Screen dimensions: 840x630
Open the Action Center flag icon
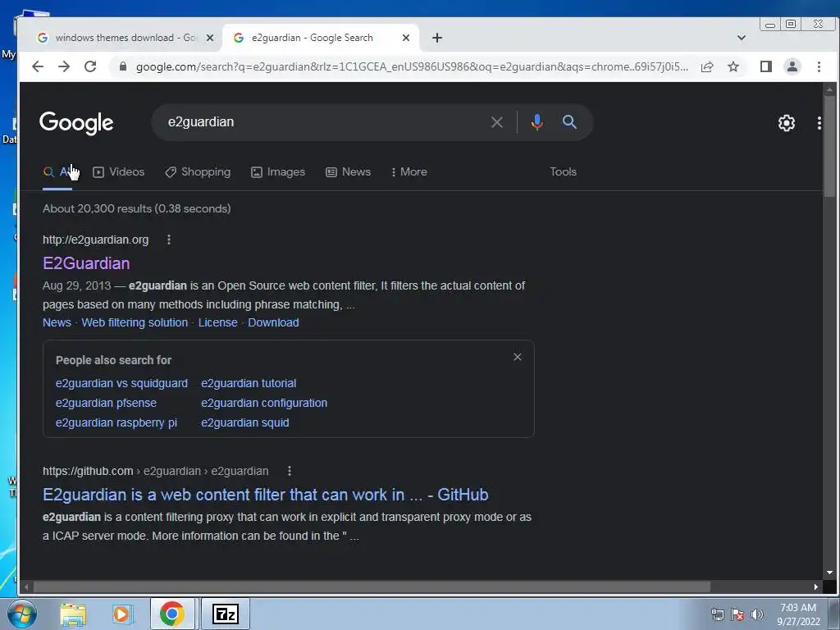pyautogui.click(x=737, y=614)
